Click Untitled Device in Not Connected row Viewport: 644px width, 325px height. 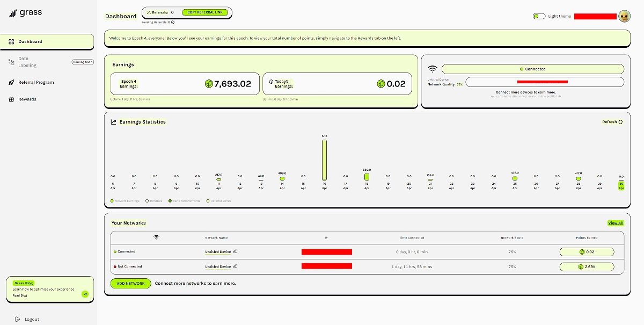218,267
